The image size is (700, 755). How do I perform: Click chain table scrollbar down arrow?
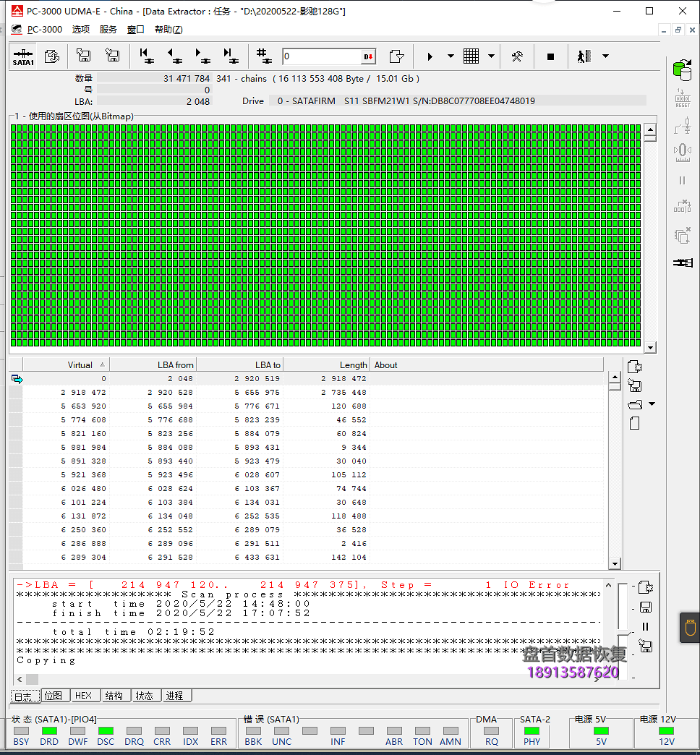(614, 563)
